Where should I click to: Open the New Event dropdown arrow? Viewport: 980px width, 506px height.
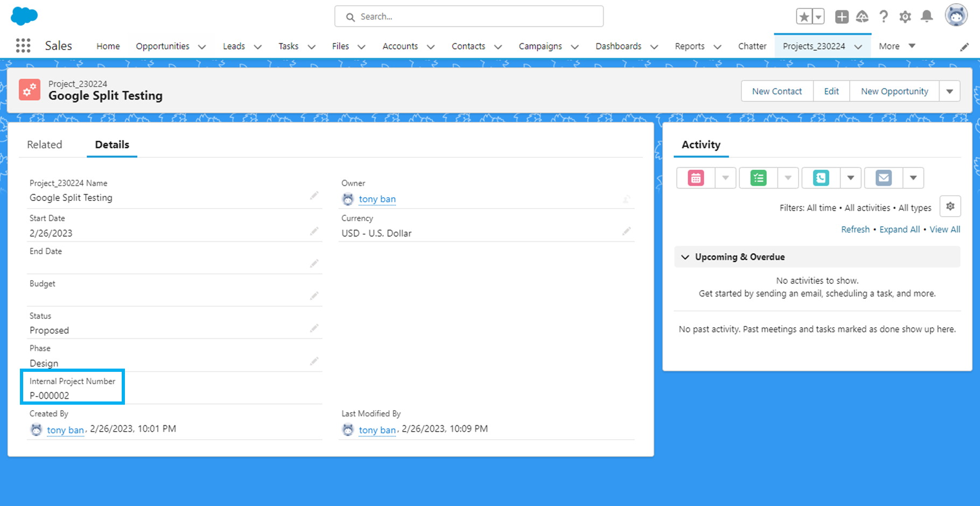[725, 178]
